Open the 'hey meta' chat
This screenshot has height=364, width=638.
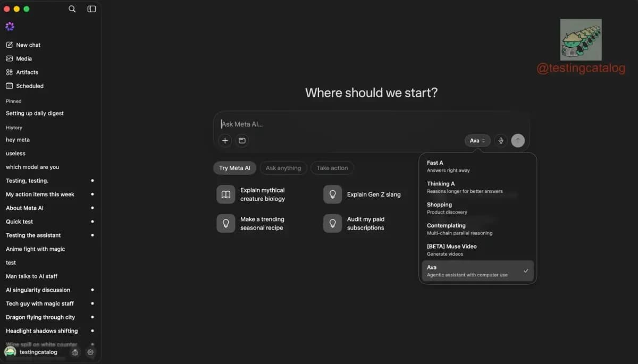[18, 140]
